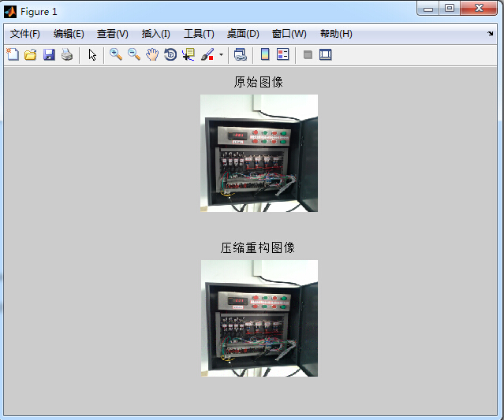
Task: Close the Figure 1 window
Action: coord(479,9)
